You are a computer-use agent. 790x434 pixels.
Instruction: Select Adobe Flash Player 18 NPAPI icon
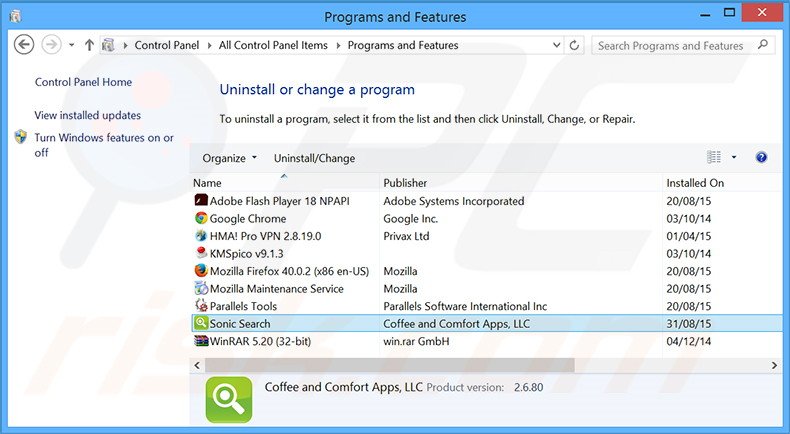201,200
